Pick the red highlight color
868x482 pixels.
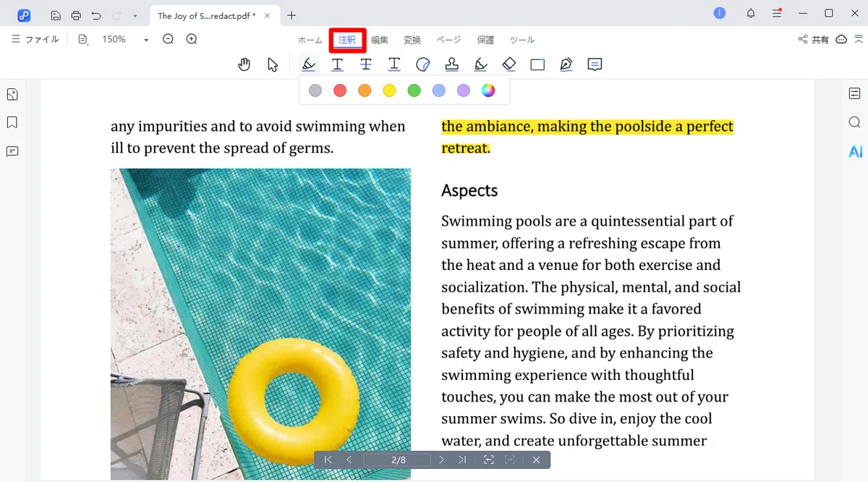pyautogui.click(x=340, y=90)
